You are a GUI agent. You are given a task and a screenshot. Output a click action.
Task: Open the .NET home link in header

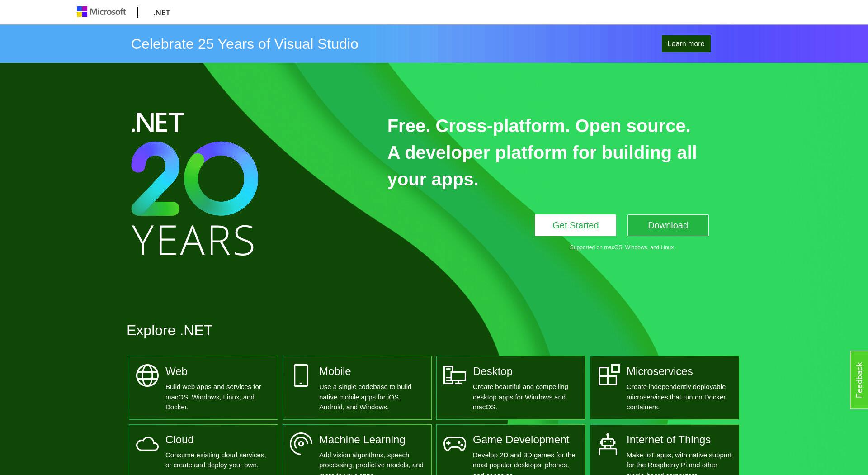pyautogui.click(x=161, y=13)
